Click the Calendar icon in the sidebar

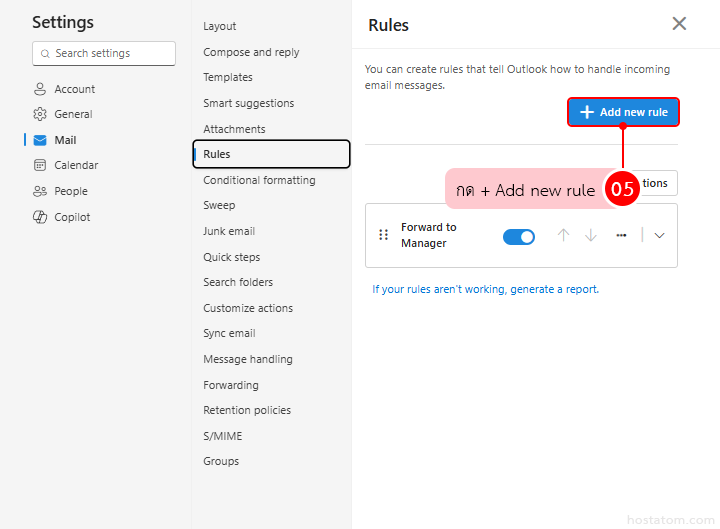pyautogui.click(x=40, y=165)
